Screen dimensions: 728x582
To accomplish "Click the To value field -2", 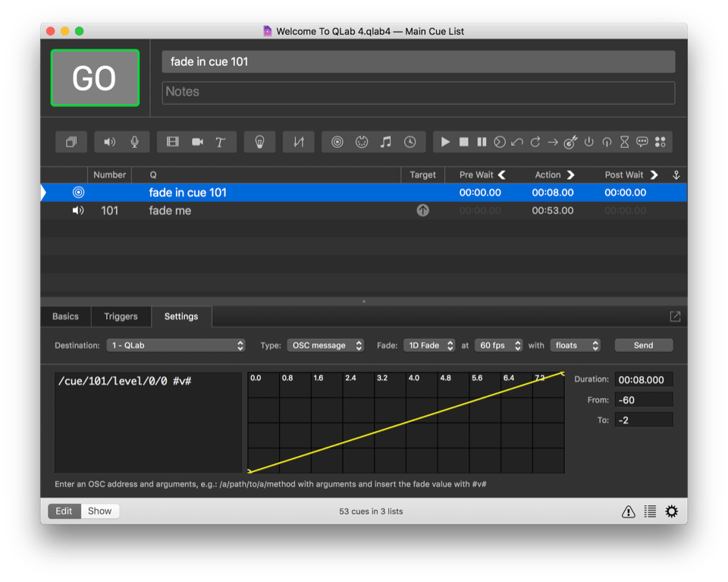I will coord(644,420).
